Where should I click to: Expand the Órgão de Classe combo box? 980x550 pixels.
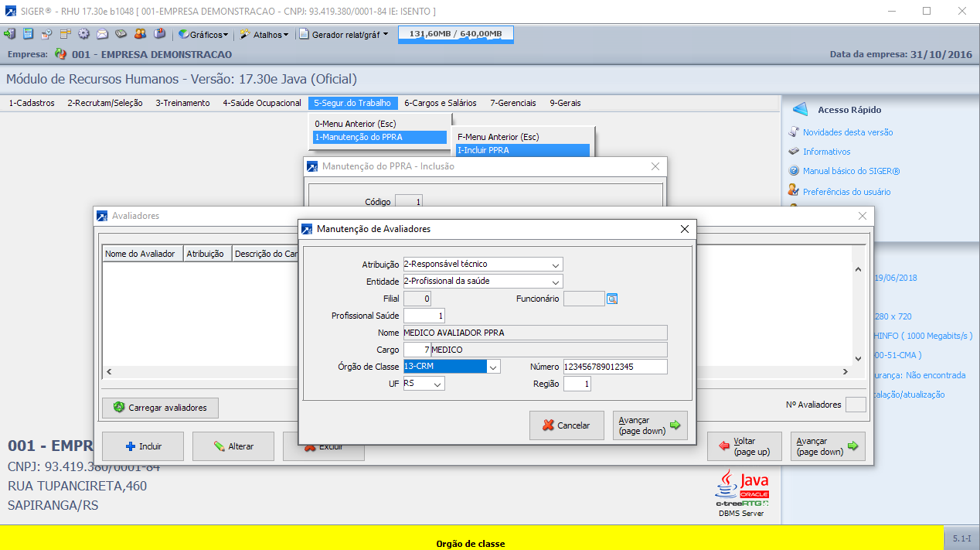(494, 367)
